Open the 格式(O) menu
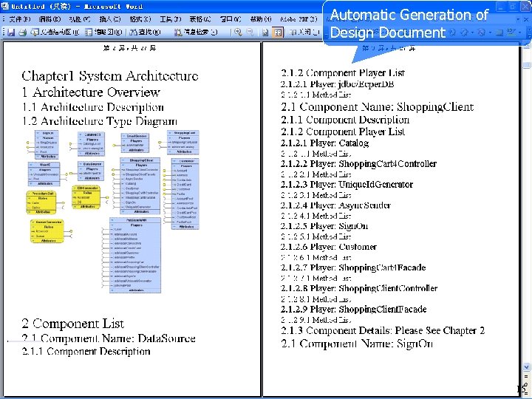Viewport: 532px width, 399px height. 140,19
